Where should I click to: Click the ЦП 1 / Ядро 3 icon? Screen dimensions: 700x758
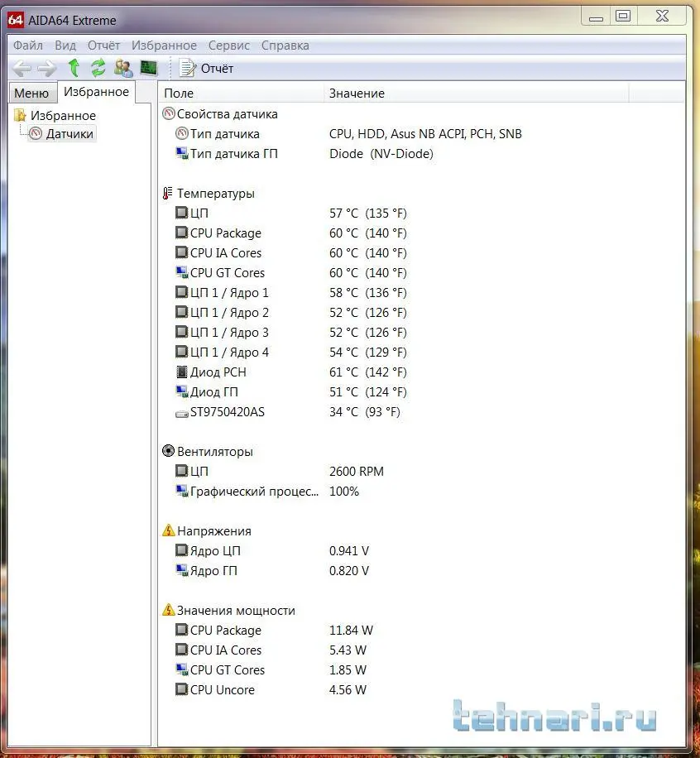[x=182, y=332]
